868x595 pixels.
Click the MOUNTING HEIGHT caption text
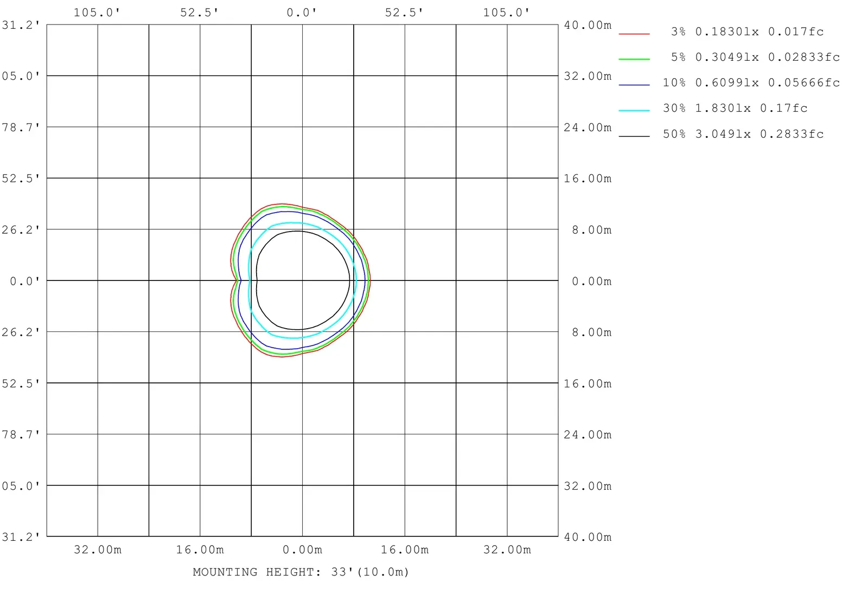tap(301, 572)
